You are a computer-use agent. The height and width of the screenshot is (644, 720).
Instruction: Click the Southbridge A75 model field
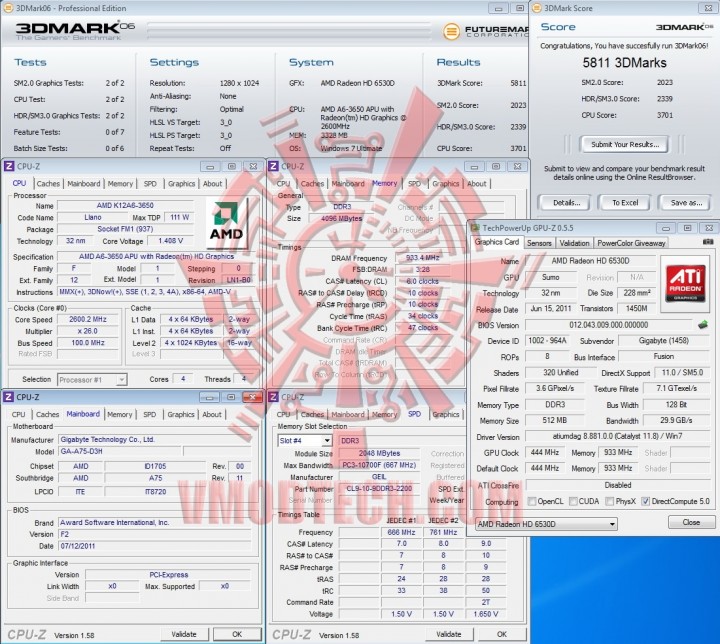(155, 478)
